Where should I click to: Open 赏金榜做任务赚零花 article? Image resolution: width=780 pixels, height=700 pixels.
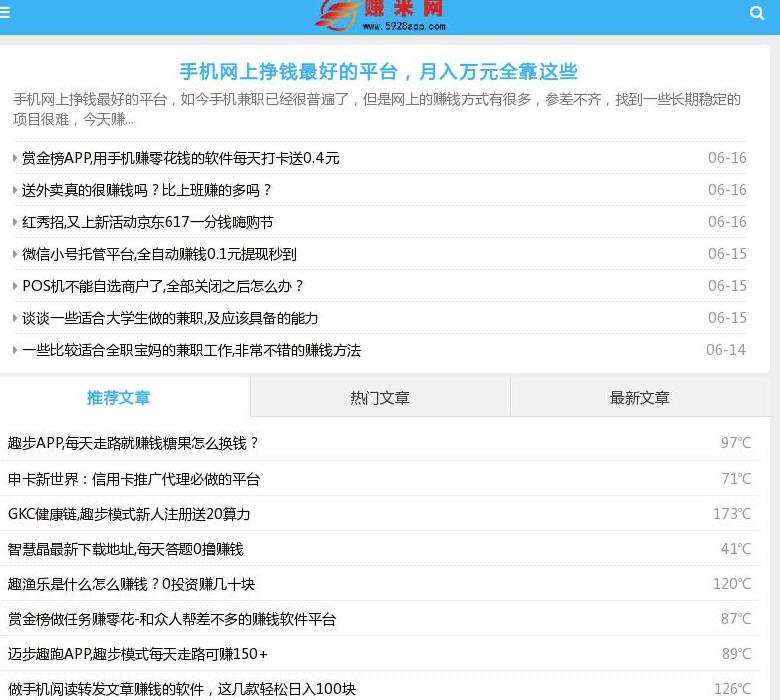[172, 619]
